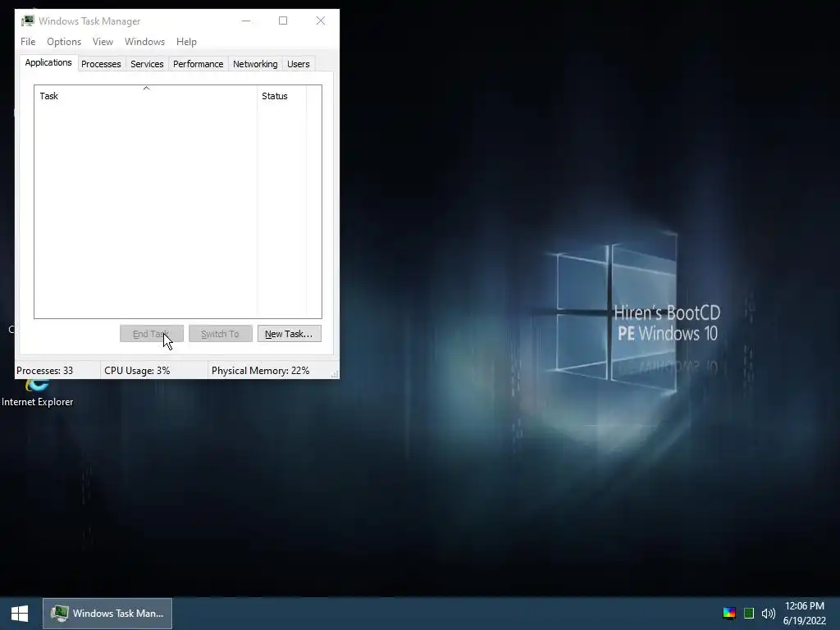Sort by the Task column header
The width and height of the screenshot is (840, 630).
146,95
